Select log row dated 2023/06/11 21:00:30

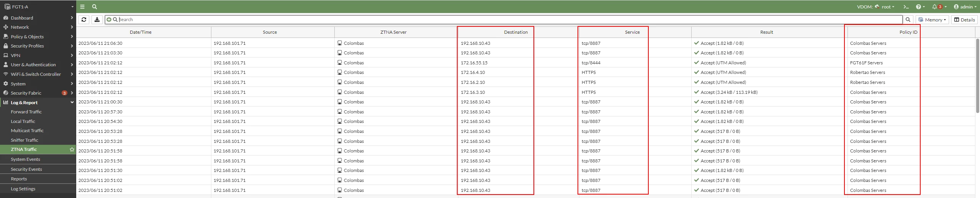[525, 102]
